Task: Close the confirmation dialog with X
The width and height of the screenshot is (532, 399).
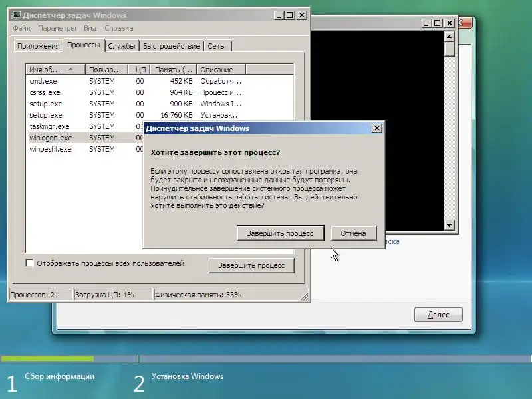Action: click(376, 128)
